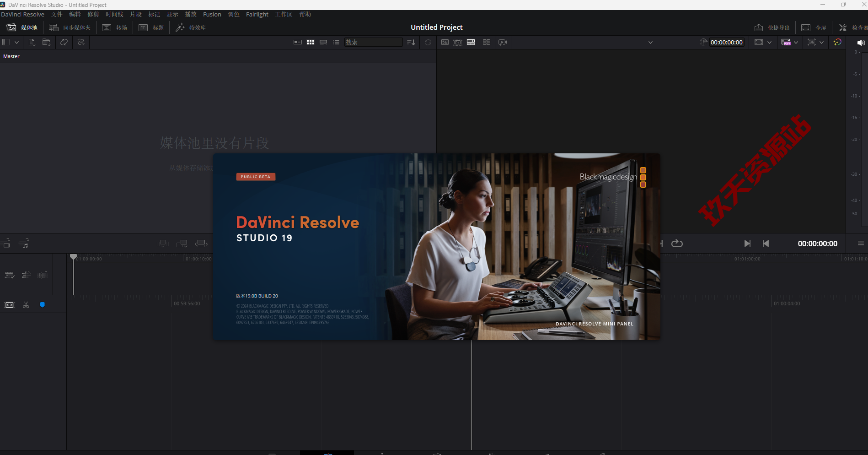
Task: Toggle loop playback button
Action: point(677,244)
